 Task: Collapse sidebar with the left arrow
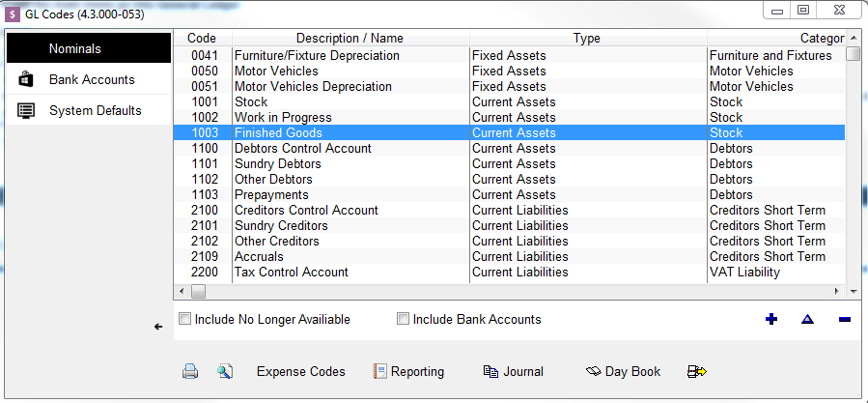point(158,327)
